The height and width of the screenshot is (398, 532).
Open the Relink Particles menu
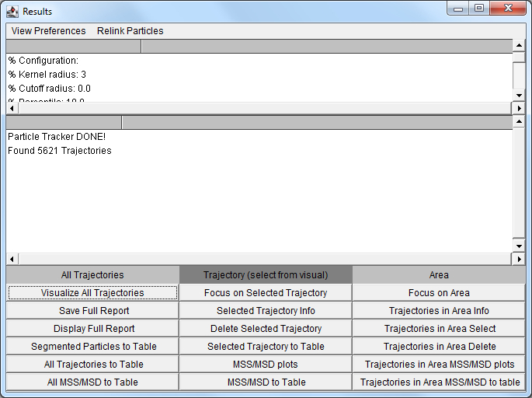tap(130, 31)
